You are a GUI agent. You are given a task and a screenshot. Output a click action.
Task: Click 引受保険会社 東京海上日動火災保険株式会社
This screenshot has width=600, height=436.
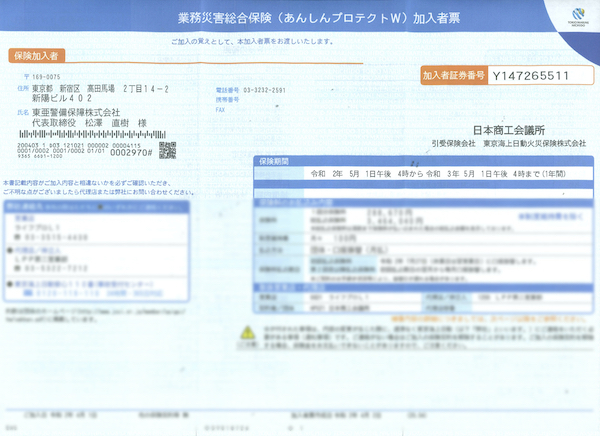[x=509, y=143]
